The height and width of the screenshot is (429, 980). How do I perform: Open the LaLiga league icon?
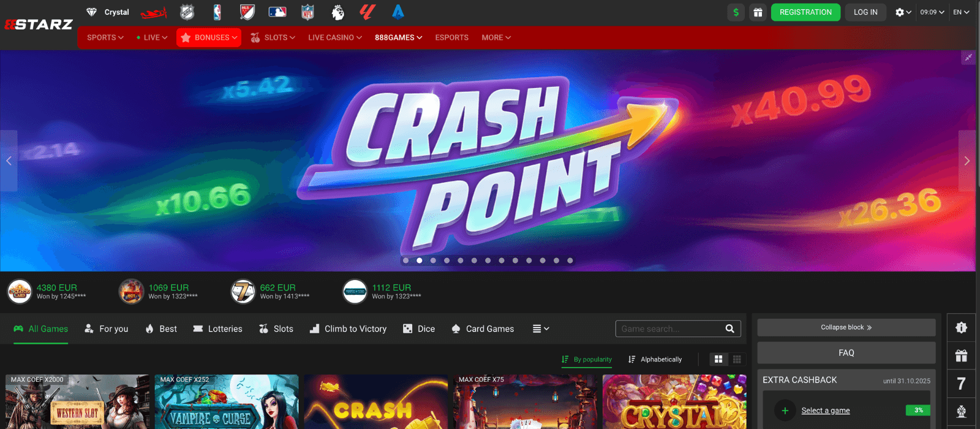(x=367, y=12)
